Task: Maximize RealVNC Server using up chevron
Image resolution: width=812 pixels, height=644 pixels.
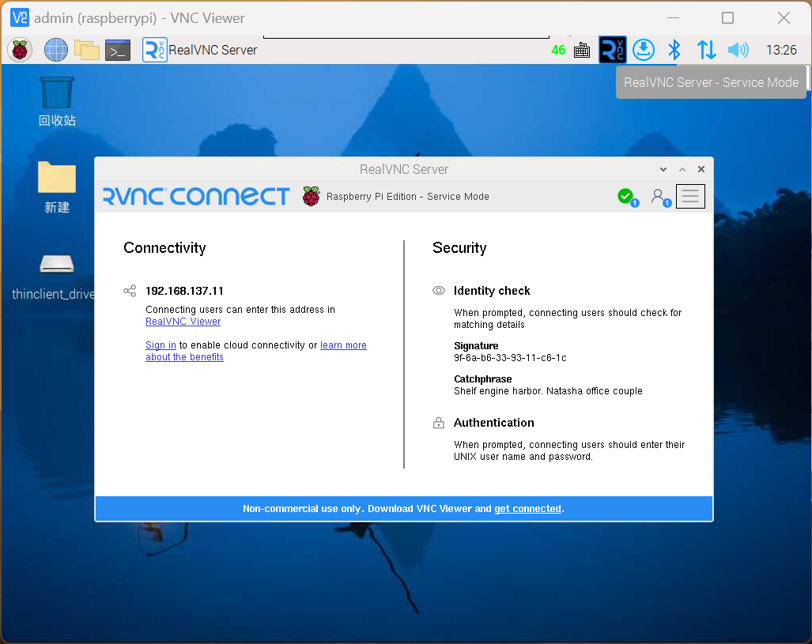Action: [682, 169]
